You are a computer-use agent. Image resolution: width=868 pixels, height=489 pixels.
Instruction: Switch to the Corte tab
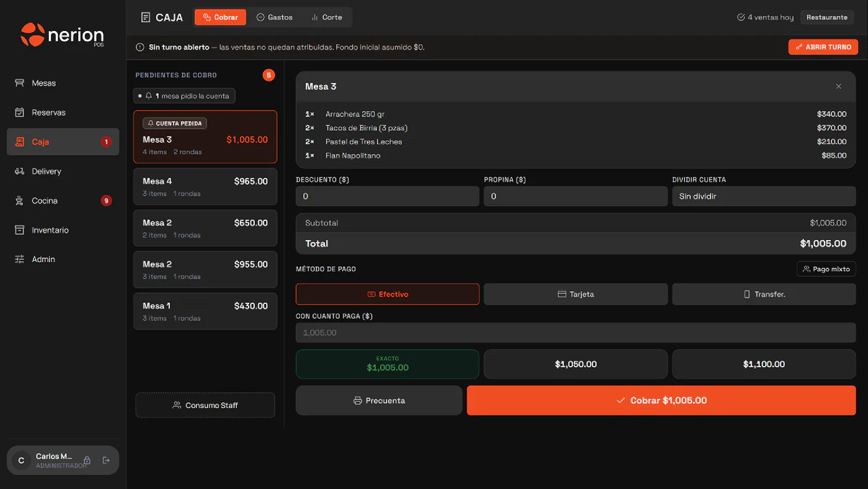coord(326,17)
